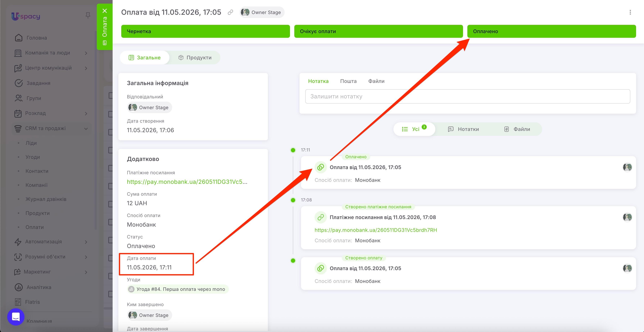The width and height of the screenshot is (644, 332).
Task: Open Оплати submenu item
Action: [35, 227]
